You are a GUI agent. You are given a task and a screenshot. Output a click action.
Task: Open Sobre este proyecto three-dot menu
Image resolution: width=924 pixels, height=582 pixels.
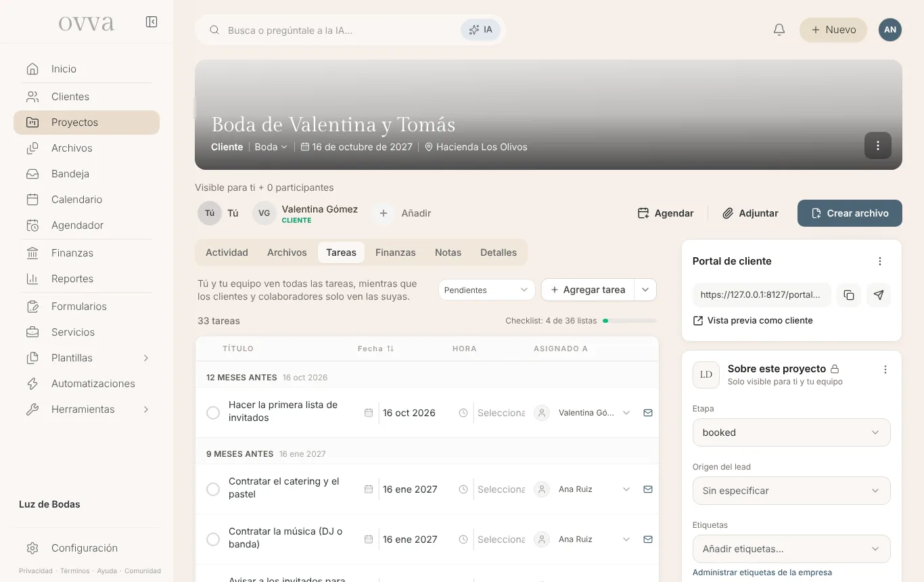(885, 370)
